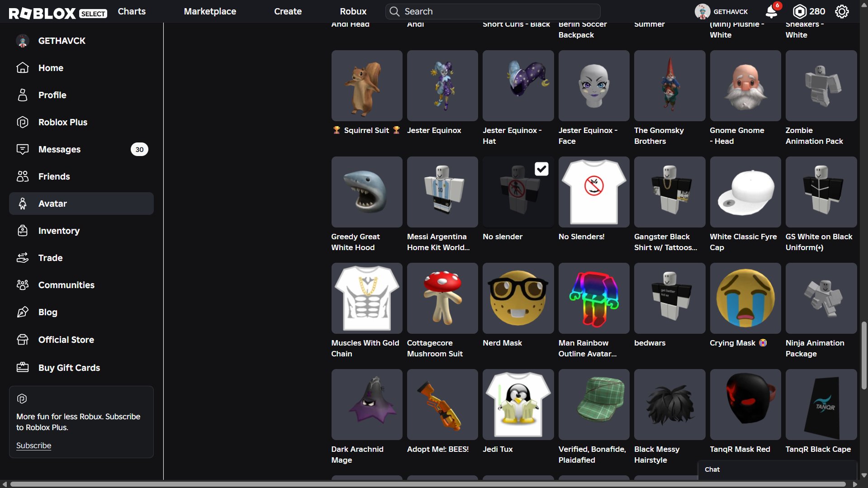Click the Search input field
Image resolution: width=868 pixels, height=488 pixels.
pyautogui.click(x=493, y=11)
